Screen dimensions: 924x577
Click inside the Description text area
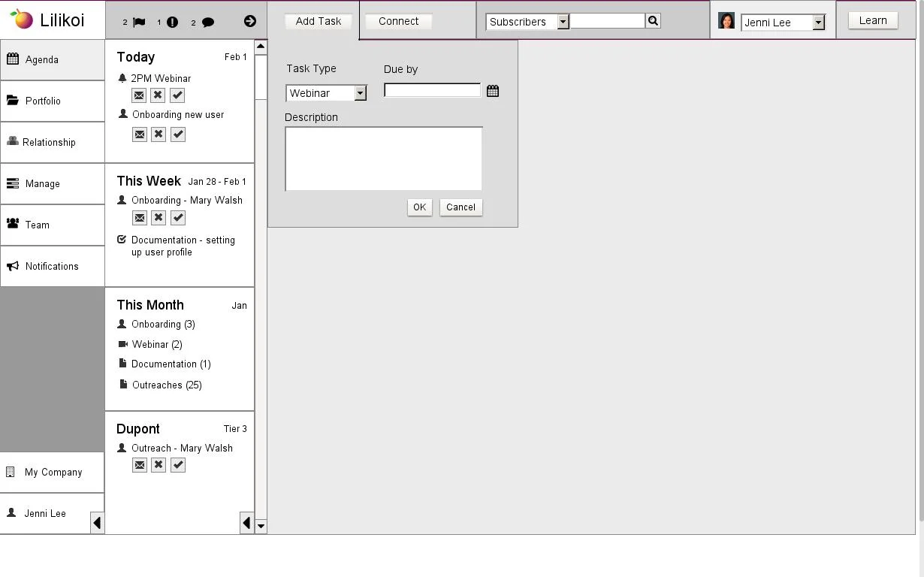tap(383, 158)
